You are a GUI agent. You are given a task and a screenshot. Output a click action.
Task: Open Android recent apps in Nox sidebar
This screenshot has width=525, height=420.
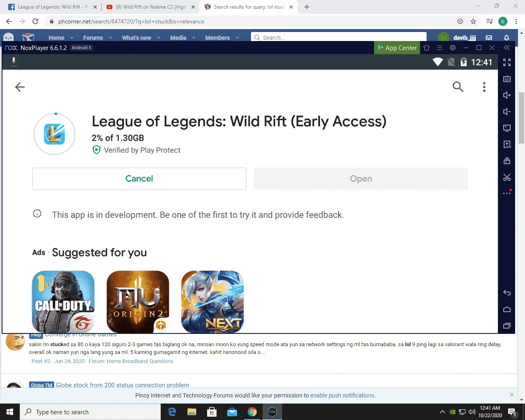(507, 326)
